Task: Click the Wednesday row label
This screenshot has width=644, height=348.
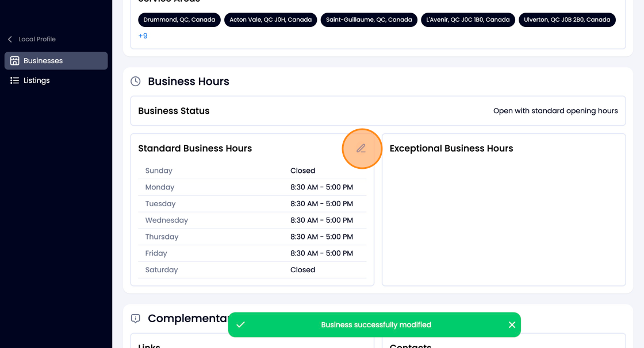Action: (166, 221)
